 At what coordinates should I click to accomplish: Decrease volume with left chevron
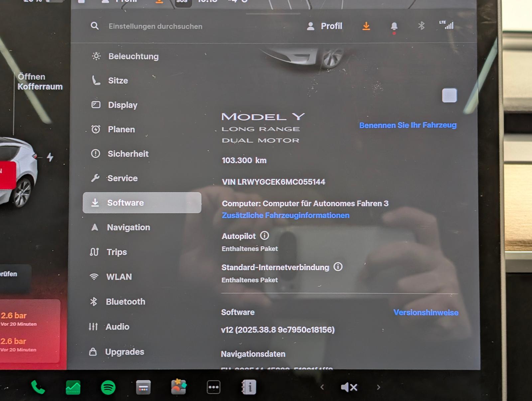tap(322, 387)
